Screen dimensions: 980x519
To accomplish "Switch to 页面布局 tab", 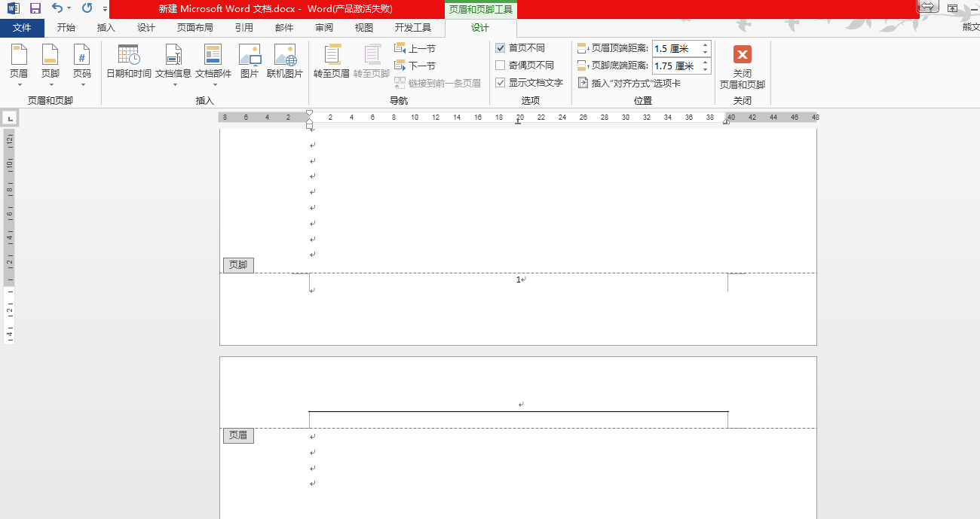I will pos(194,28).
